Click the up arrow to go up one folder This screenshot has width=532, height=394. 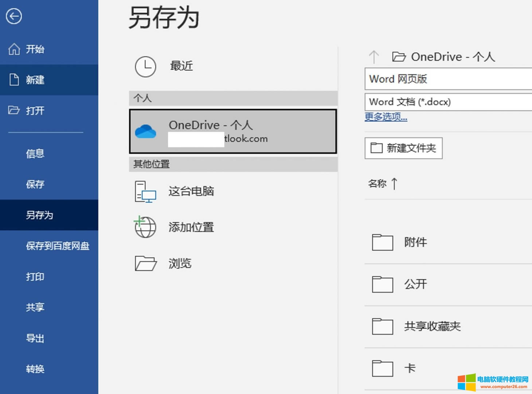click(374, 57)
